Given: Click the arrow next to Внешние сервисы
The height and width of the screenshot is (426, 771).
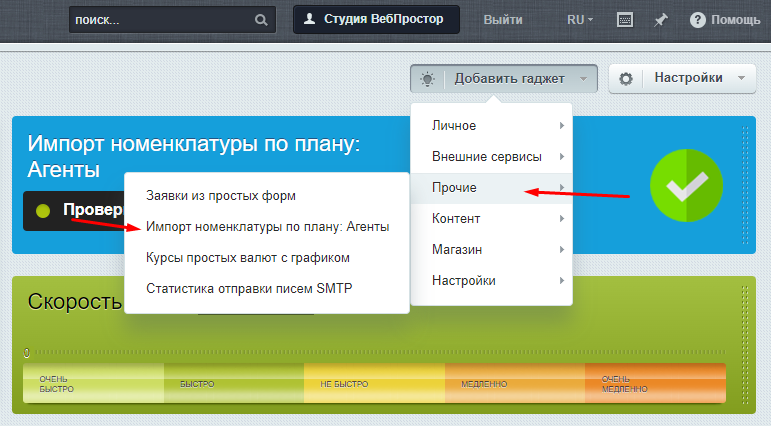Looking at the screenshot, I should 562,156.
